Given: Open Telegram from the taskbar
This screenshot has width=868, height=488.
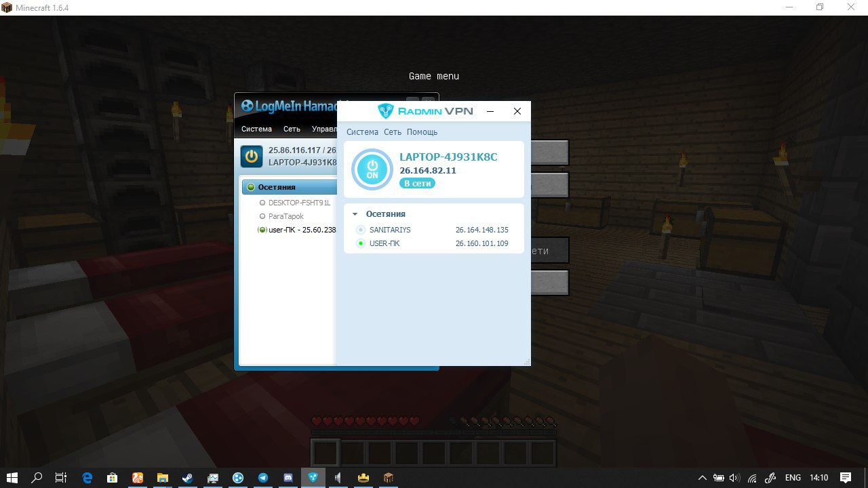Looking at the screenshot, I should pyautogui.click(x=263, y=477).
